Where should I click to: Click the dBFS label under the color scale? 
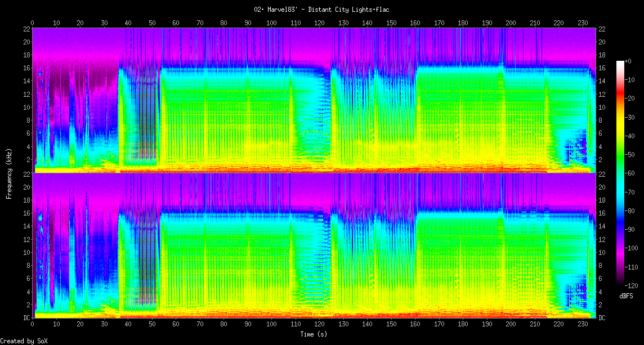[626, 295]
